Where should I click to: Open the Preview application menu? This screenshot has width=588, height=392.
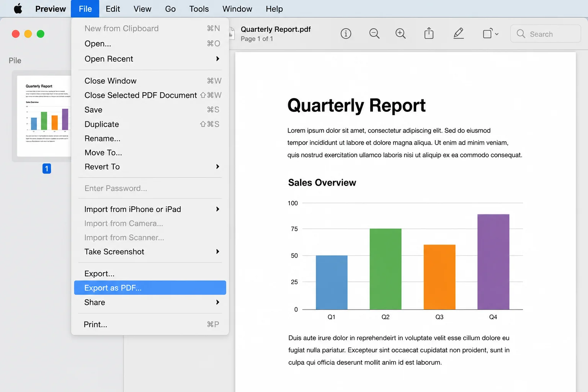[51, 9]
